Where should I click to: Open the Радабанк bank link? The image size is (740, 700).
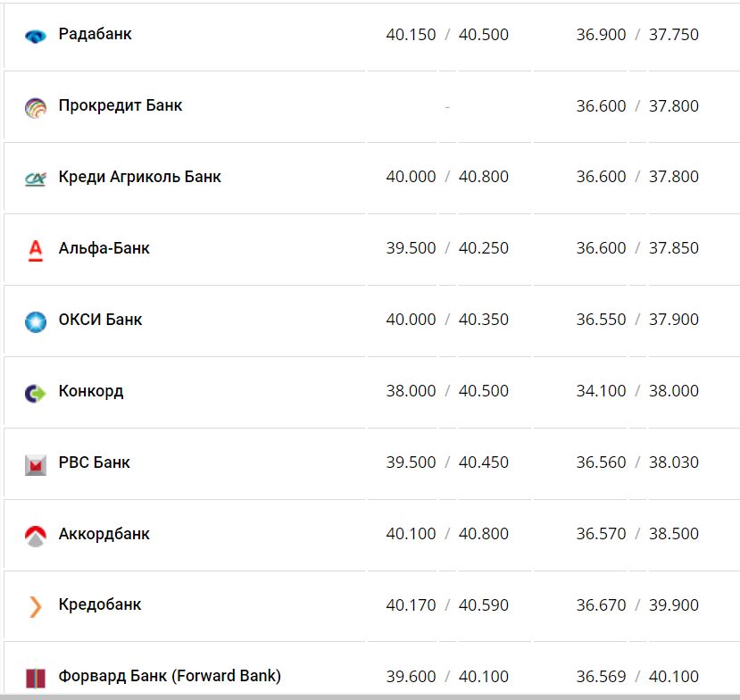[x=96, y=34]
